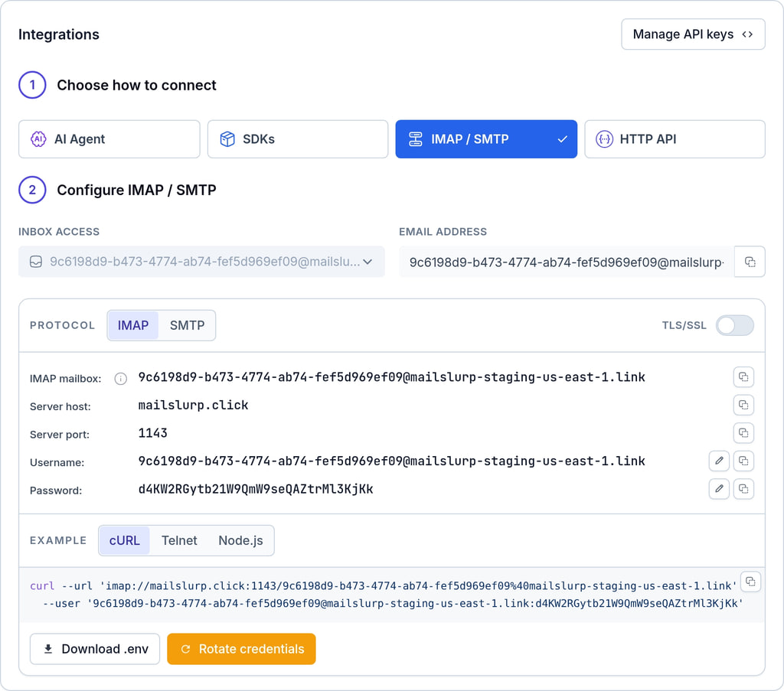Image resolution: width=784 pixels, height=691 pixels.
Task: Copy the Password value
Action: [743, 489]
